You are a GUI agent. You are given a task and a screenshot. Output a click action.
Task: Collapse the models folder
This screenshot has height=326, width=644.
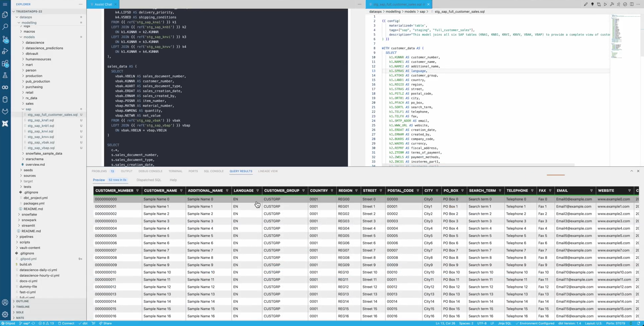29,37
